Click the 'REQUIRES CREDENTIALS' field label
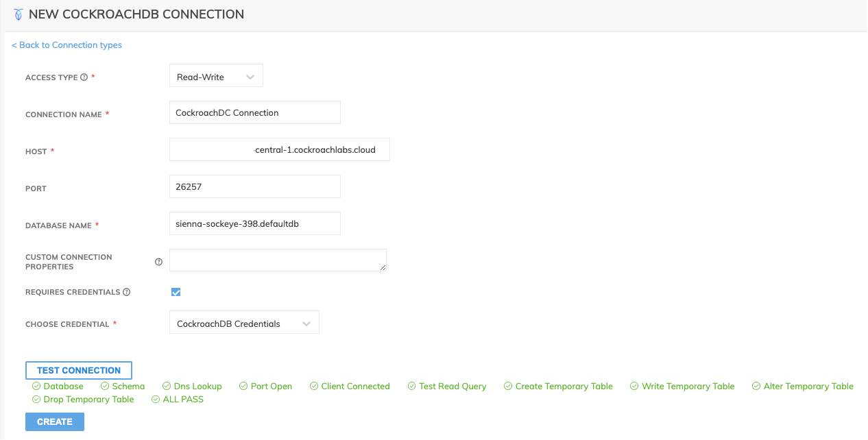The height and width of the screenshot is (440, 868). pyautogui.click(x=73, y=293)
